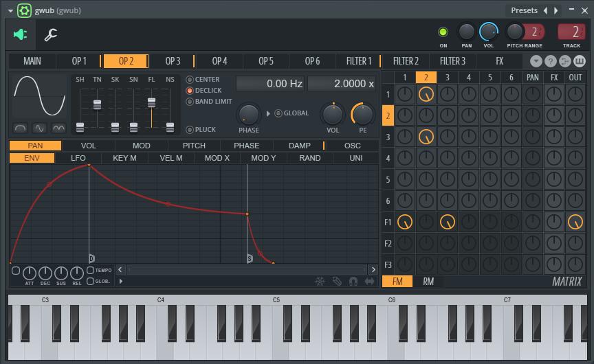594x364 pixels.
Task: Click matrix knob row F1 column OUT
Action: [x=575, y=222]
